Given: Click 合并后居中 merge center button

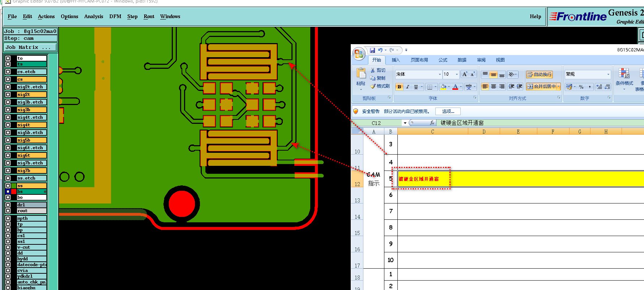Looking at the screenshot, I should [x=541, y=87].
